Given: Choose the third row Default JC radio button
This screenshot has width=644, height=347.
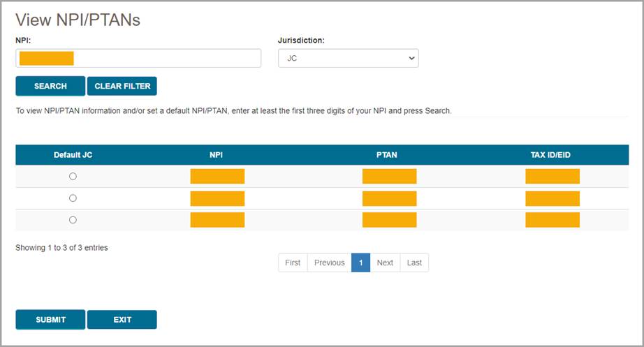Looking at the screenshot, I should coord(73,220).
